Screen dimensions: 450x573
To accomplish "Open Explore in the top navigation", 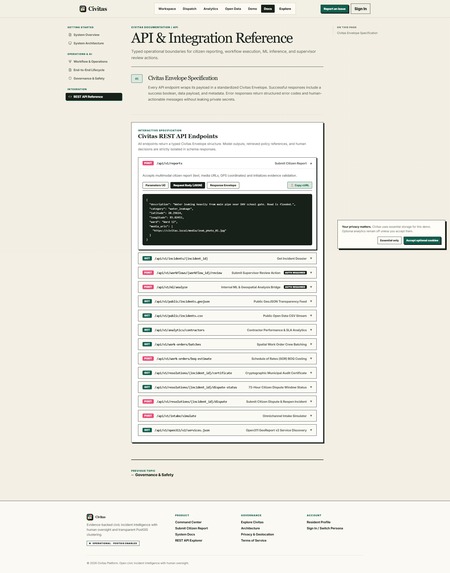I will pos(285,9).
